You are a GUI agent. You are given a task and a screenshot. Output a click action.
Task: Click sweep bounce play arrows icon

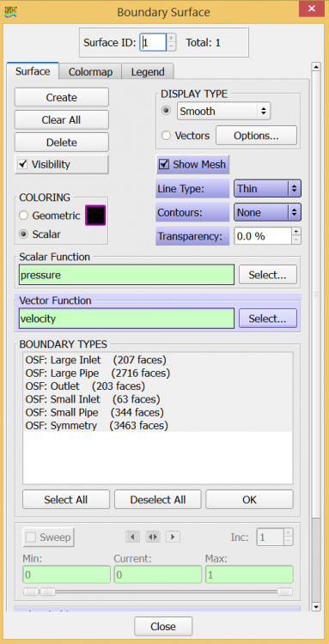pos(152,537)
